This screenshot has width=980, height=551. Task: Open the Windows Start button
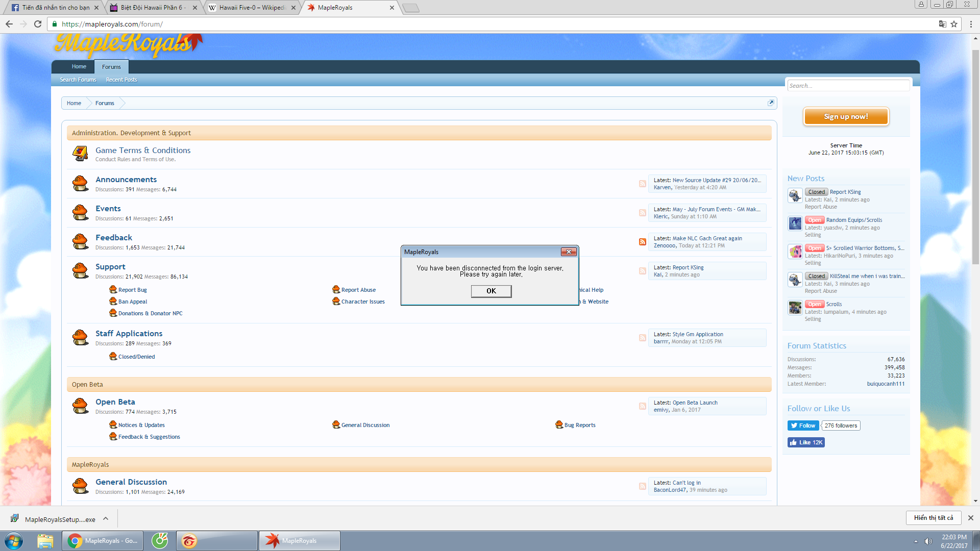click(x=14, y=541)
